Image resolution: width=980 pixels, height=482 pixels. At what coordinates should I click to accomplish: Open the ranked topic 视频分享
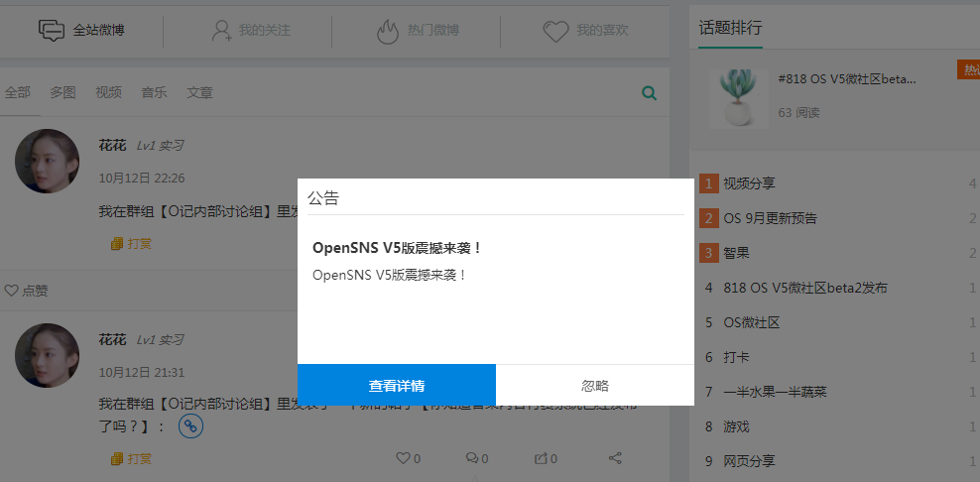click(749, 183)
